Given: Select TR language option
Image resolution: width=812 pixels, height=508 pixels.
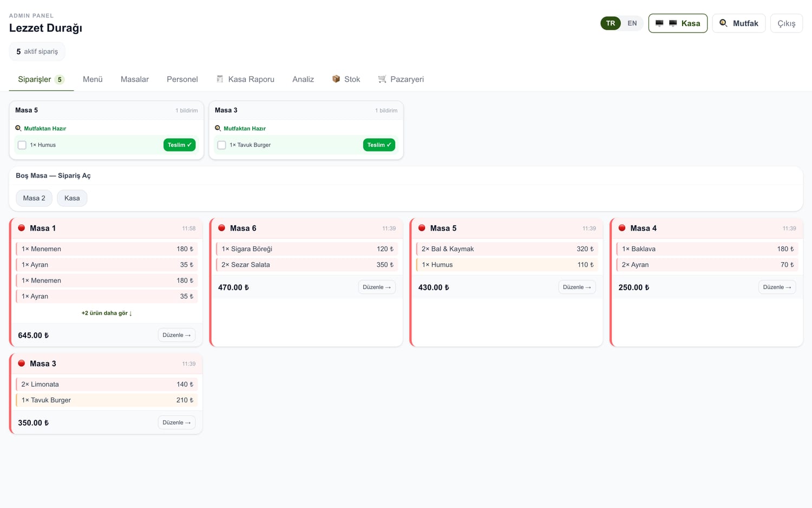Looking at the screenshot, I should (x=611, y=23).
